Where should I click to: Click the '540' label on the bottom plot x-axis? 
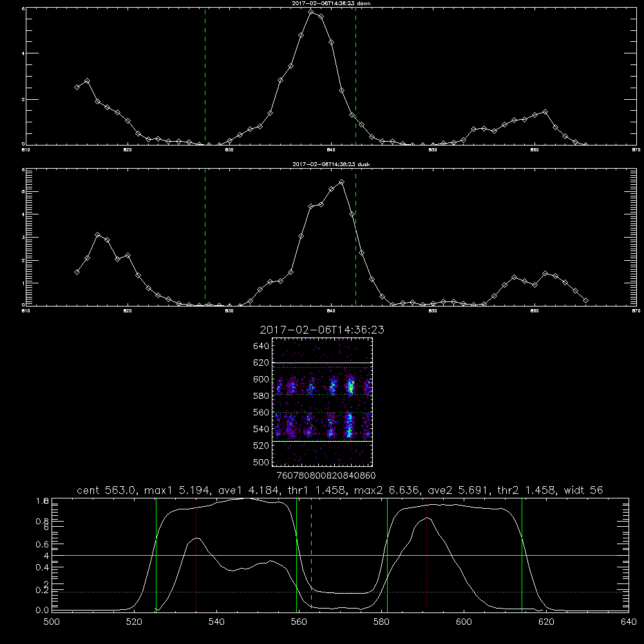[216, 622]
